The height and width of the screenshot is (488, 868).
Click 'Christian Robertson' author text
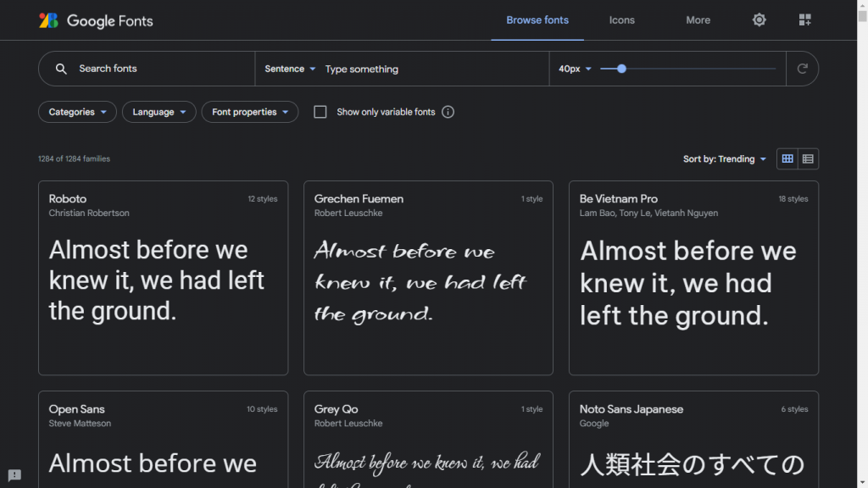tap(89, 213)
